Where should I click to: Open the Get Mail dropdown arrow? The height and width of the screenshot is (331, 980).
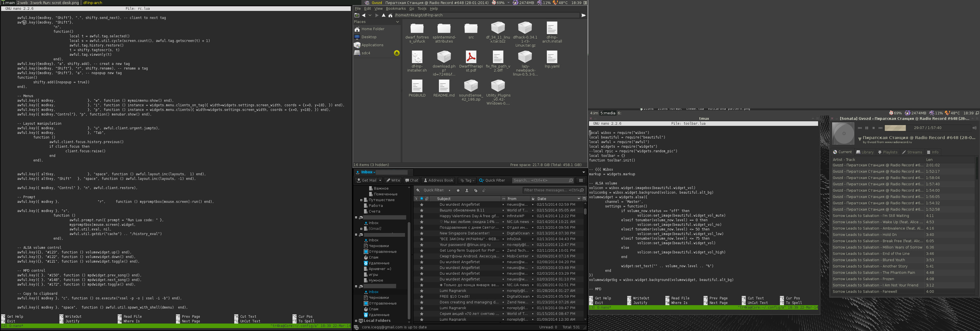tap(380, 181)
